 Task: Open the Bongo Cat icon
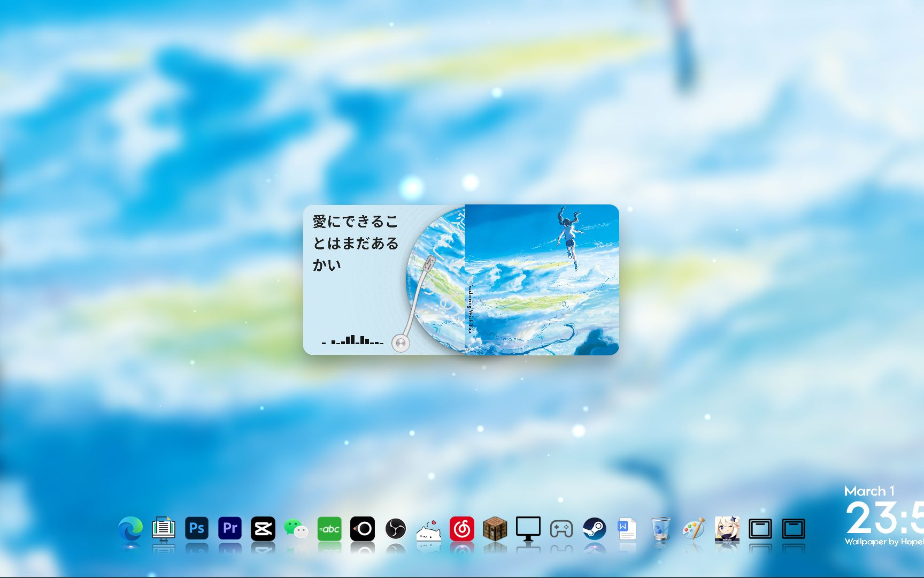tap(429, 530)
